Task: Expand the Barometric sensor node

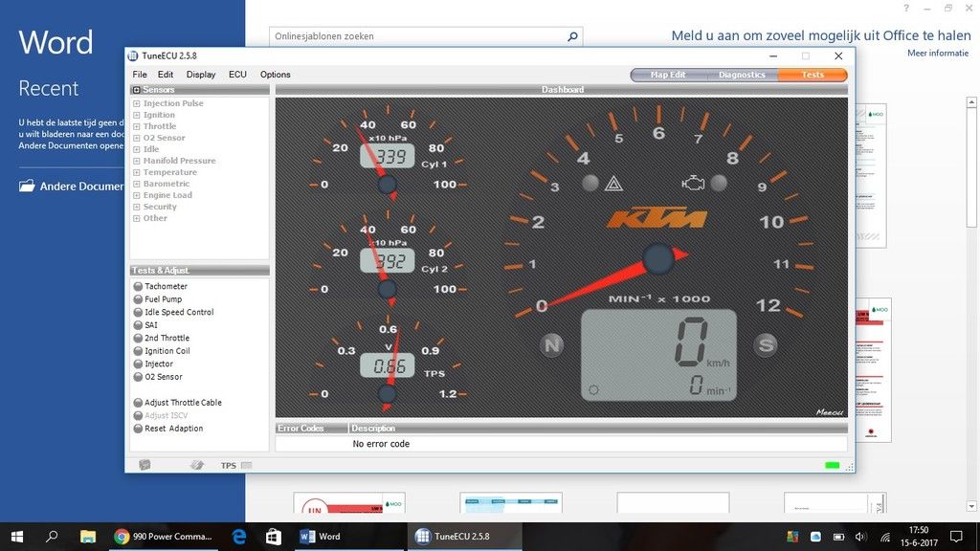Action: tap(136, 184)
